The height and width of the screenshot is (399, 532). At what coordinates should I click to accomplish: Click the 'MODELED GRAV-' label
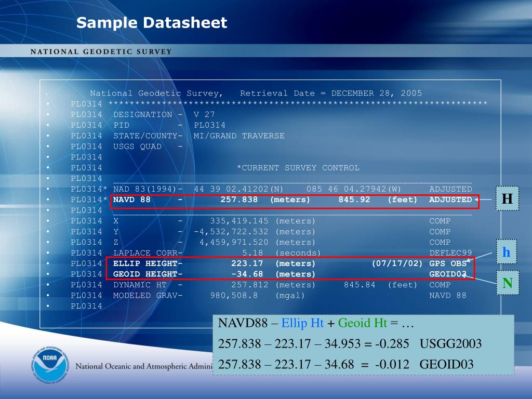[x=148, y=296]
